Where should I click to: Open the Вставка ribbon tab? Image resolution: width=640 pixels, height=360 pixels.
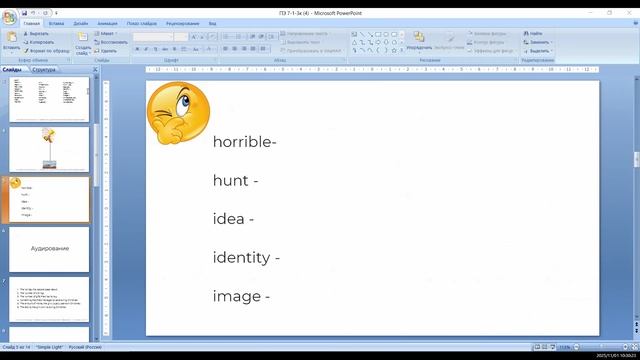click(56, 24)
